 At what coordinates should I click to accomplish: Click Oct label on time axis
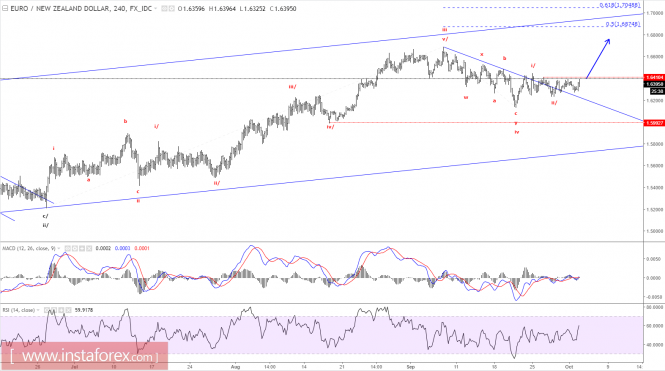pyautogui.click(x=569, y=367)
